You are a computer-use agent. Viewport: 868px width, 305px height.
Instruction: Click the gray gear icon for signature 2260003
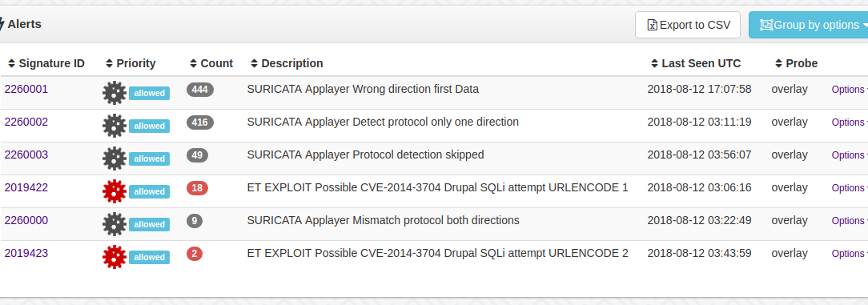pyautogui.click(x=115, y=159)
